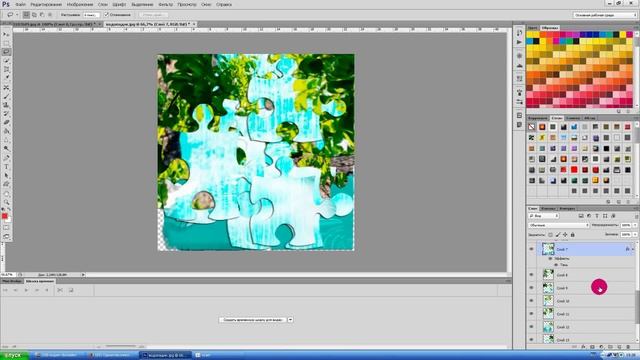Click the timeline play button

(x=26, y=290)
